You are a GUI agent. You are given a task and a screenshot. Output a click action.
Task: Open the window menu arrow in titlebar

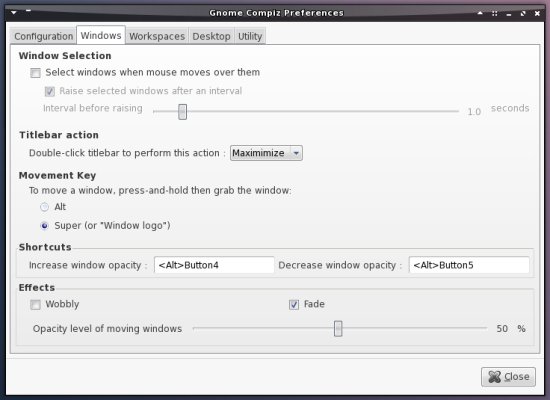click(x=14, y=12)
